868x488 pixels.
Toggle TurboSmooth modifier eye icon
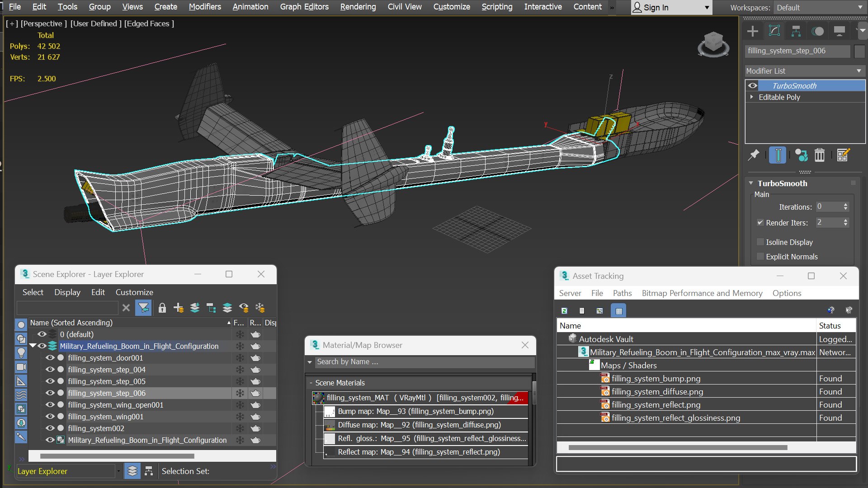click(753, 85)
